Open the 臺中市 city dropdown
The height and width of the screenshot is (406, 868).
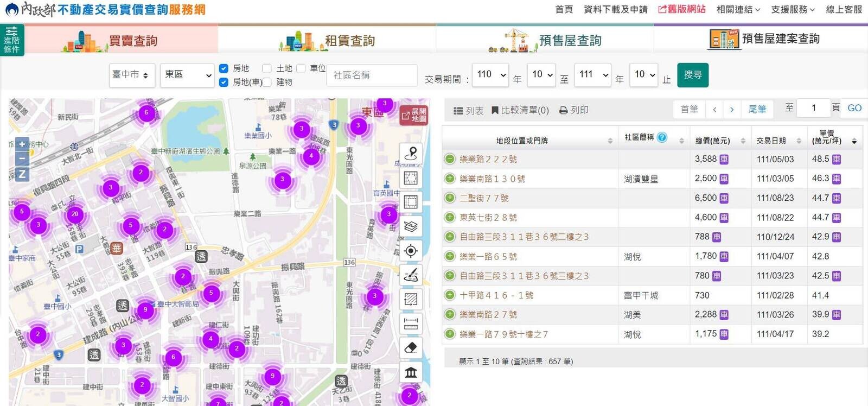[x=132, y=75]
